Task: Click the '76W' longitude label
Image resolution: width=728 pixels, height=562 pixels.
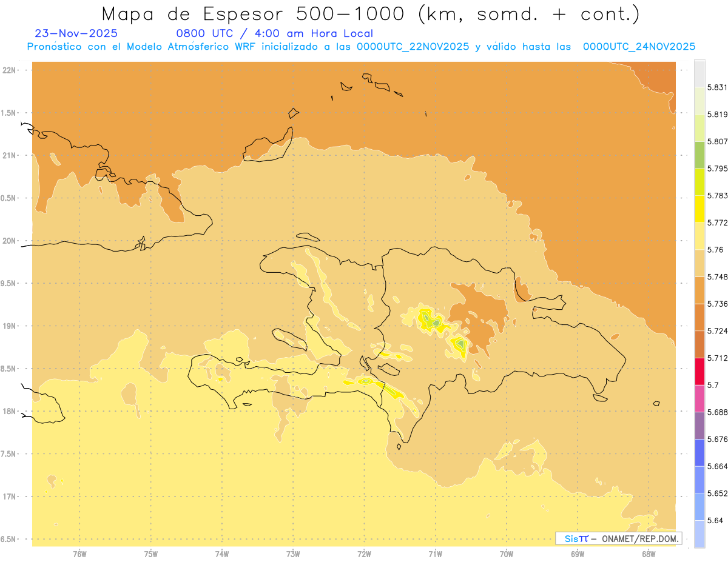Action: pos(79,554)
